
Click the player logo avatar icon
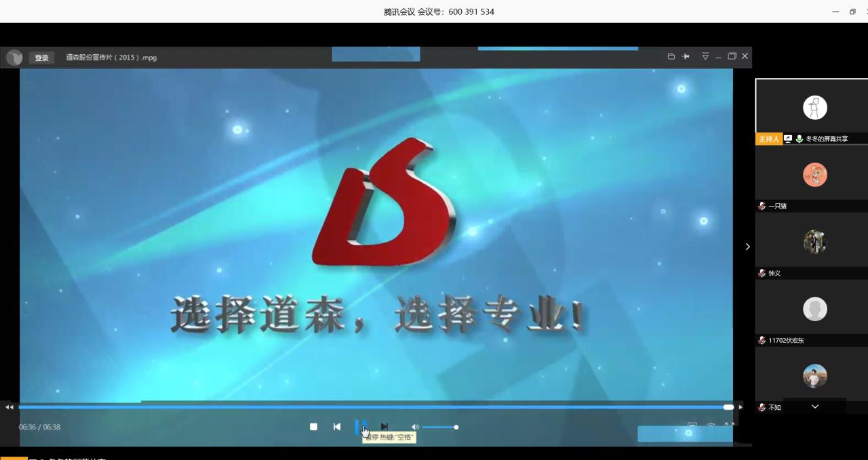click(x=14, y=58)
